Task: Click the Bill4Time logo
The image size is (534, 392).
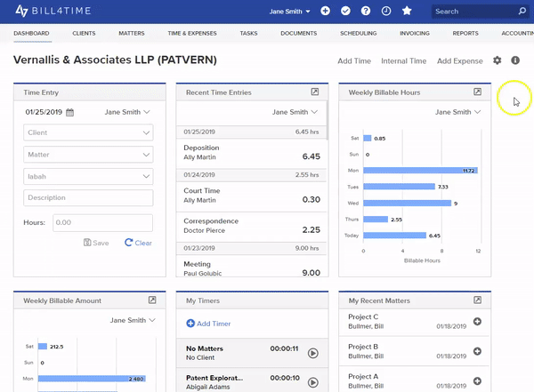Action: [53, 11]
